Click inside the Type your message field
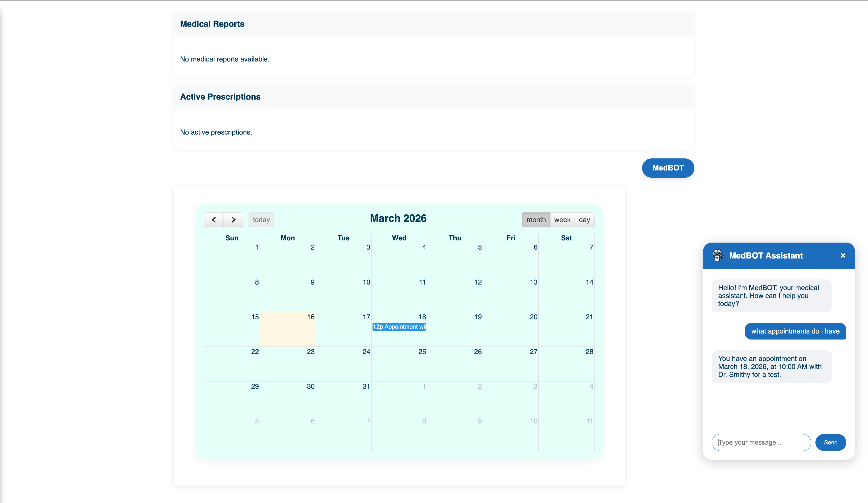The height and width of the screenshot is (503, 868). coord(761,442)
